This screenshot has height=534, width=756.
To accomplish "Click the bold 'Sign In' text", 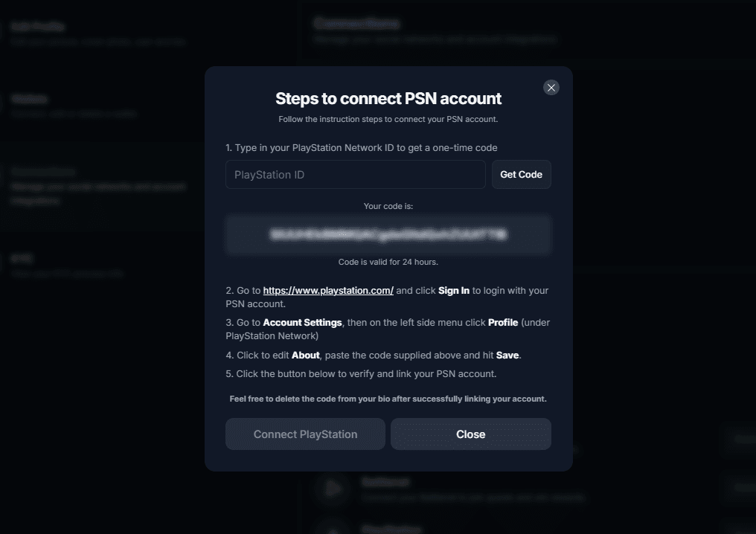I will [x=454, y=291].
